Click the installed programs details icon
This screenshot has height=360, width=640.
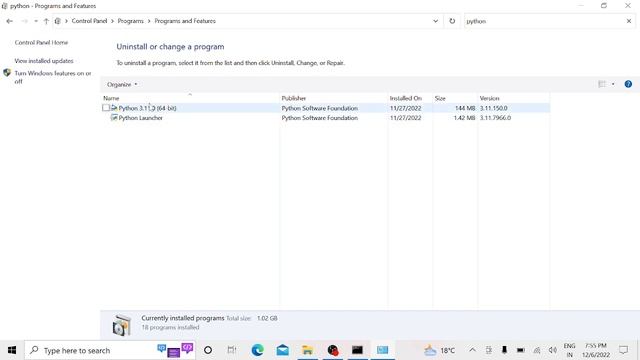[x=122, y=325]
